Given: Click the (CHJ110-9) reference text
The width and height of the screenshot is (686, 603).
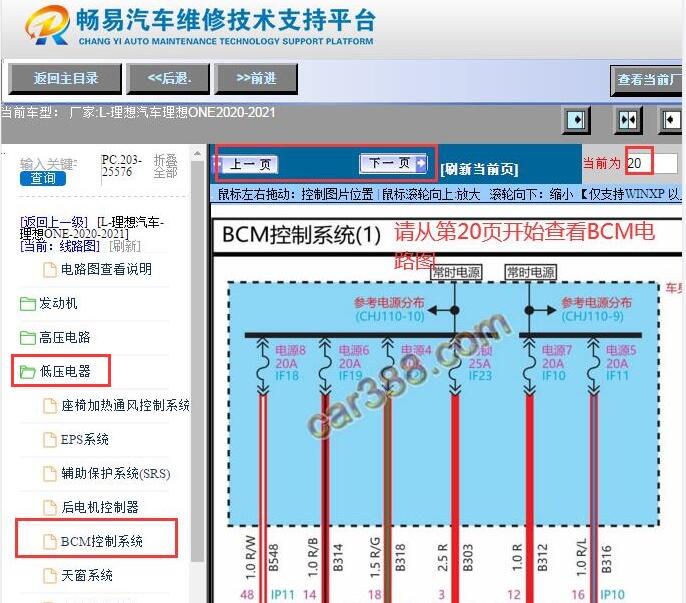Looking at the screenshot, I should [x=593, y=316].
